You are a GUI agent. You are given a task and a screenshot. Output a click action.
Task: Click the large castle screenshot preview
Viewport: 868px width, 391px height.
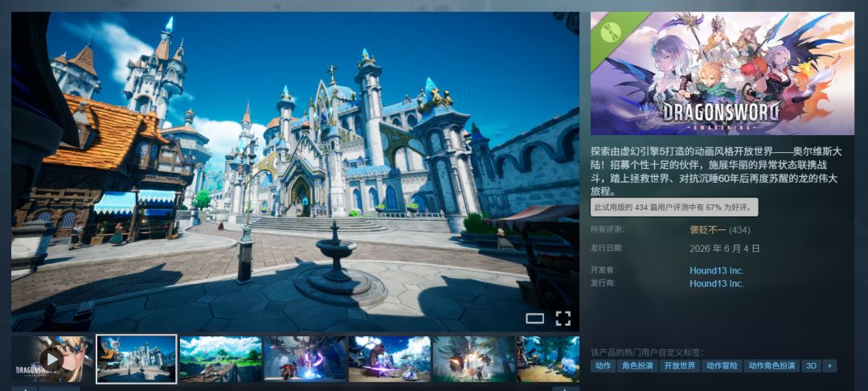click(295, 171)
